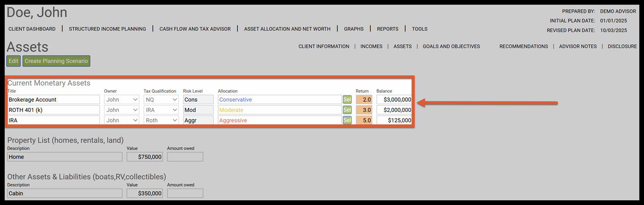Click initial plan date 01/01/2025
Image resolution: width=644 pixels, height=205 pixels.
[x=614, y=21]
